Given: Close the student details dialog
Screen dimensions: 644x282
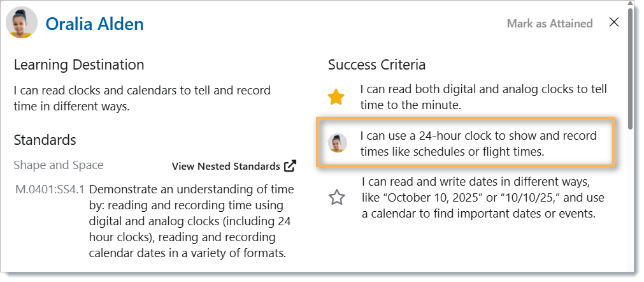Looking at the screenshot, I should (x=614, y=22).
